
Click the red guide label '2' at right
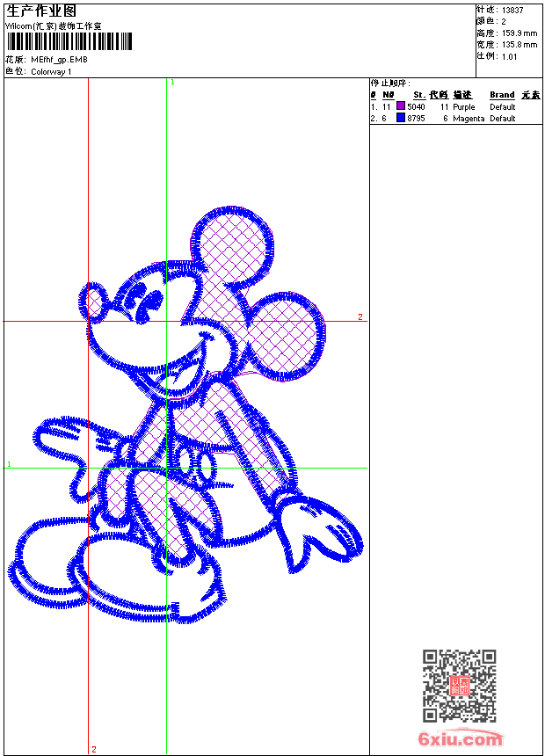(360, 316)
